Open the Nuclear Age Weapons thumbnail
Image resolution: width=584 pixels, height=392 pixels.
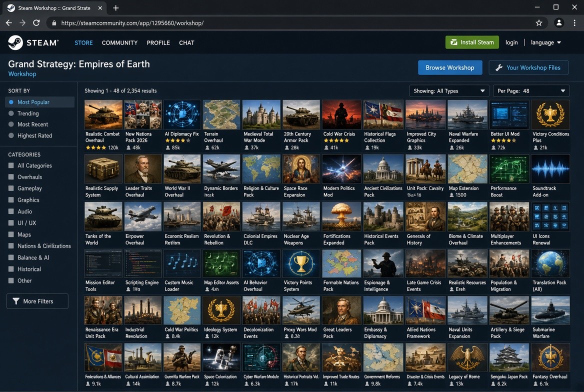coord(301,216)
